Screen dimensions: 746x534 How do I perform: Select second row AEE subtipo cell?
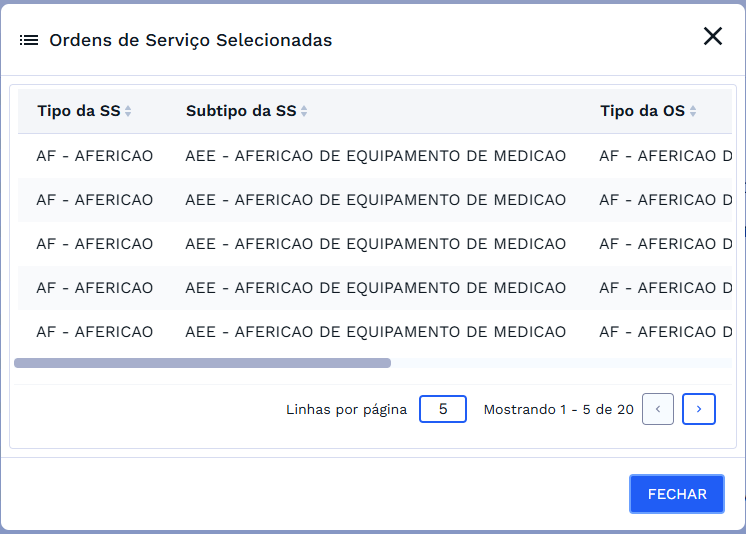coord(375,200)
